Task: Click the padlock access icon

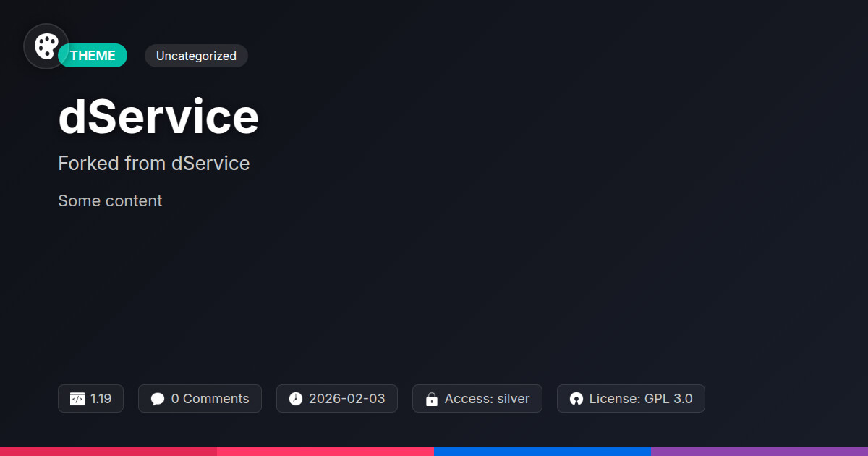Action: coord(432,399)
